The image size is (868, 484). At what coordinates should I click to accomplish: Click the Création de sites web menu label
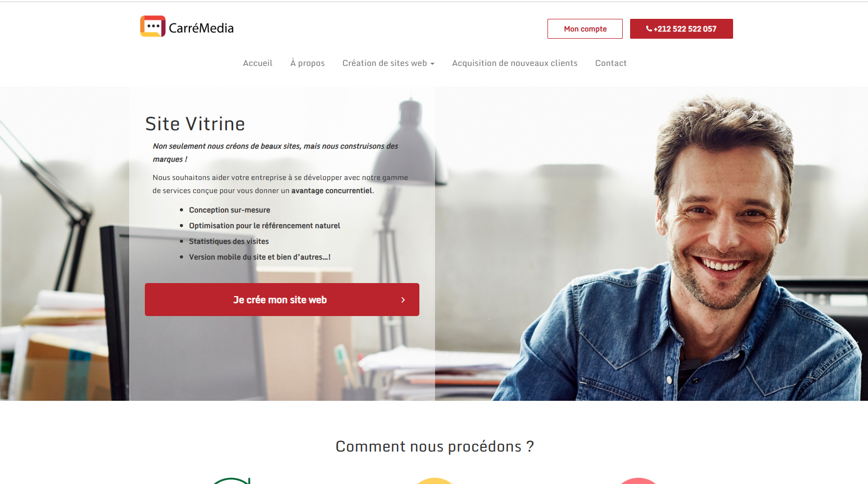click(x=385, y=63)
